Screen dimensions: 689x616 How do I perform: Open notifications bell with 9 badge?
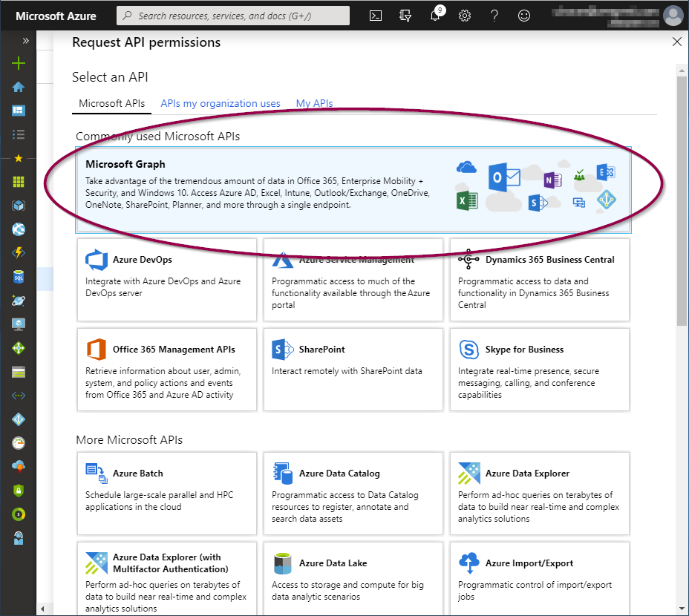coord(437,14)
